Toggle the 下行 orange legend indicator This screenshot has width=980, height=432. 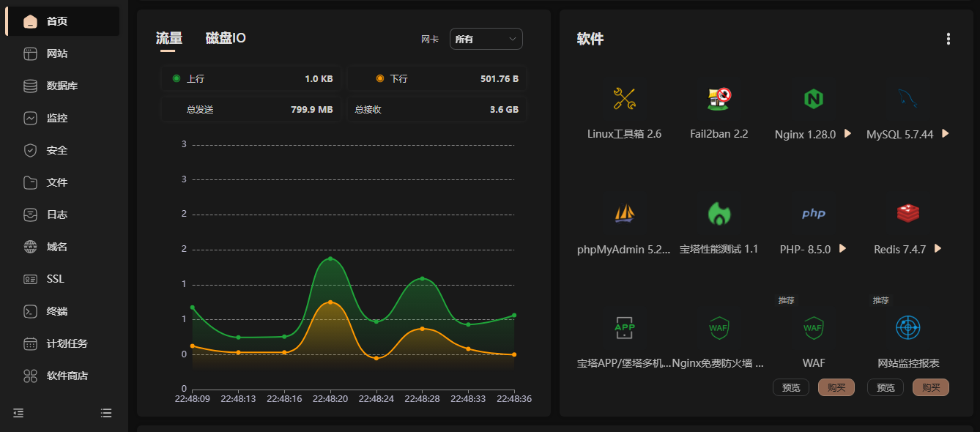tap(379, 78)
